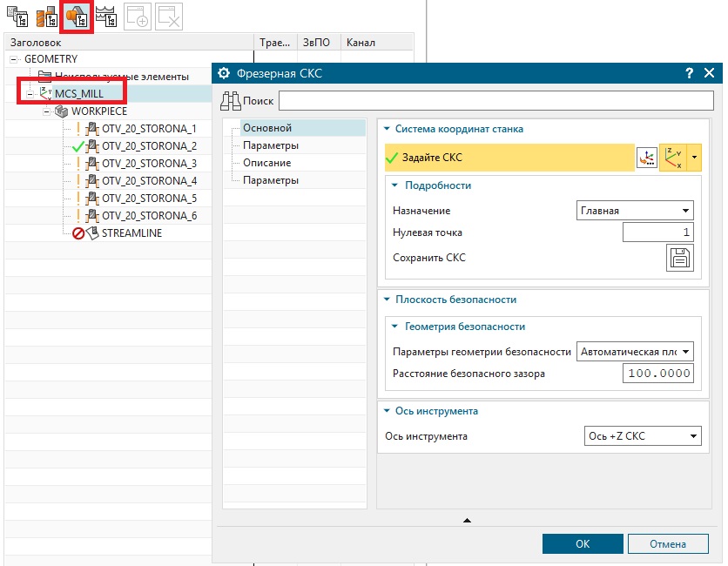Select OTV_20_STORONA_2 in the geometry tree
The image size is (728, 566).
149,146
